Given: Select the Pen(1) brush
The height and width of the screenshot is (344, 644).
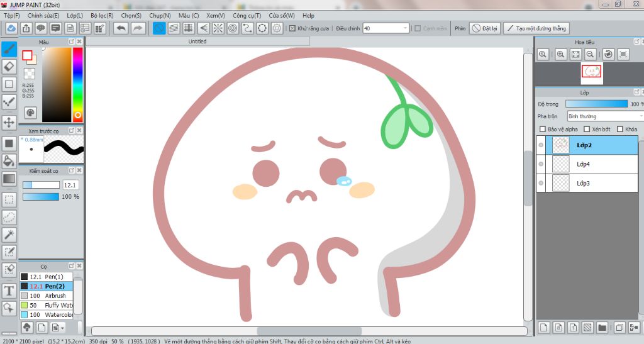Looking at the screenshot, I should point(47,277).
